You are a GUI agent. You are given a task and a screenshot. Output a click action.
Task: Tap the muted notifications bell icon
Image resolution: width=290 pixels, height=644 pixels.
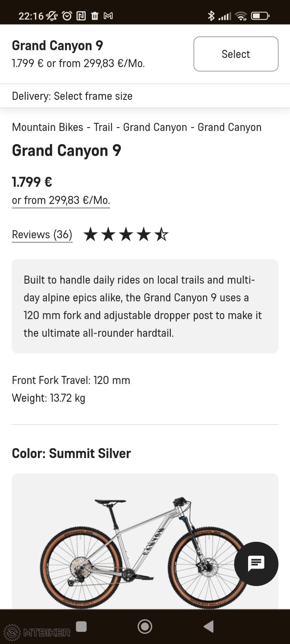52,16
